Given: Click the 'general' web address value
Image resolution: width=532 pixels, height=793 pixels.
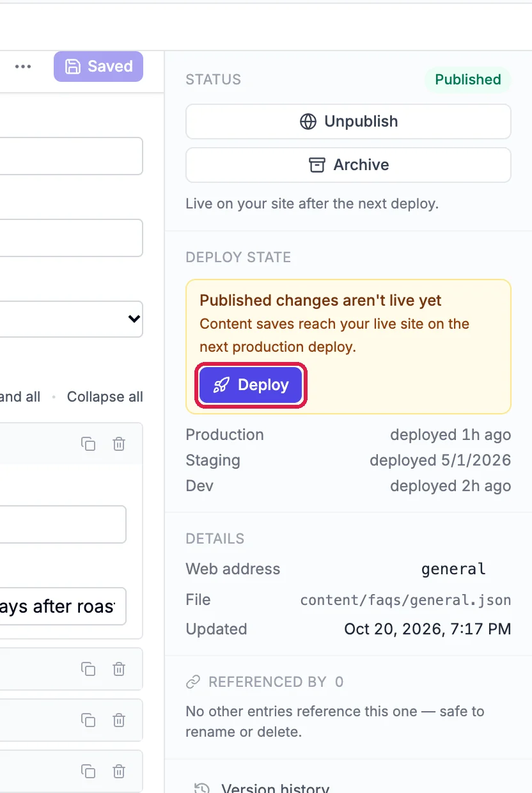Looking at the screenshot, I should click(x=453, y=569).
